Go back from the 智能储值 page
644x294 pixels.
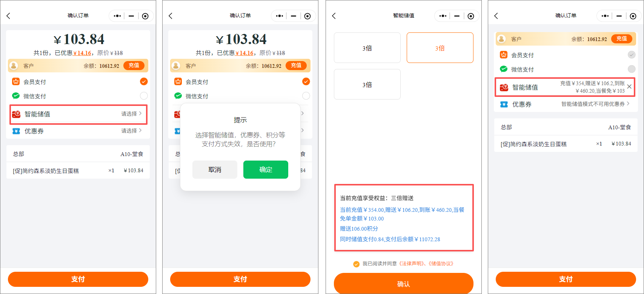tap(334, 16)
